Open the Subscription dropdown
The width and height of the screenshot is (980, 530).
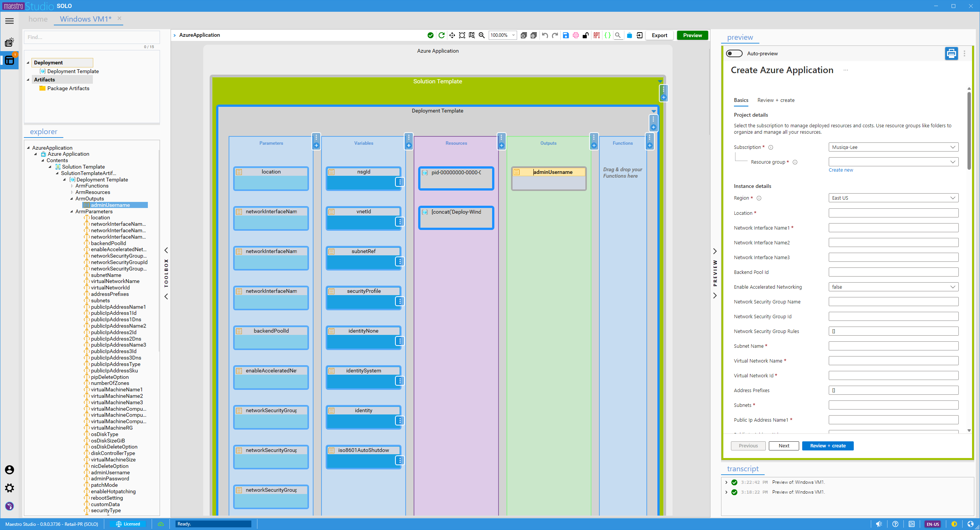[x=893, y=147]
